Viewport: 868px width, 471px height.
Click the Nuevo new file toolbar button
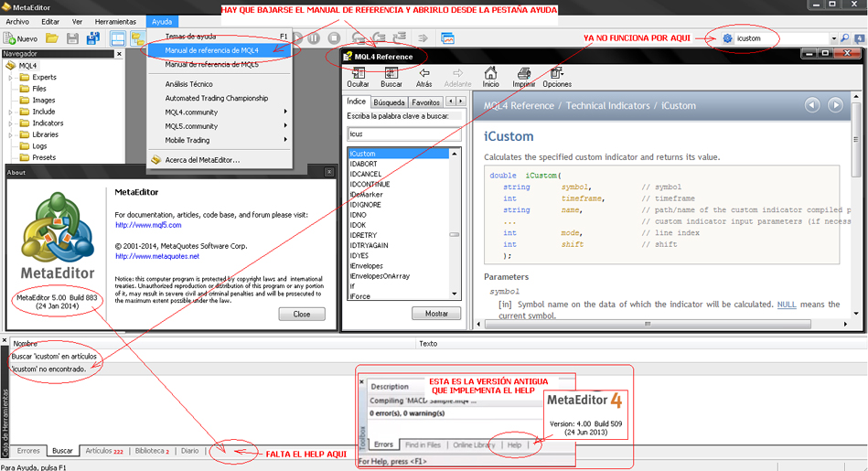[20, 38]
